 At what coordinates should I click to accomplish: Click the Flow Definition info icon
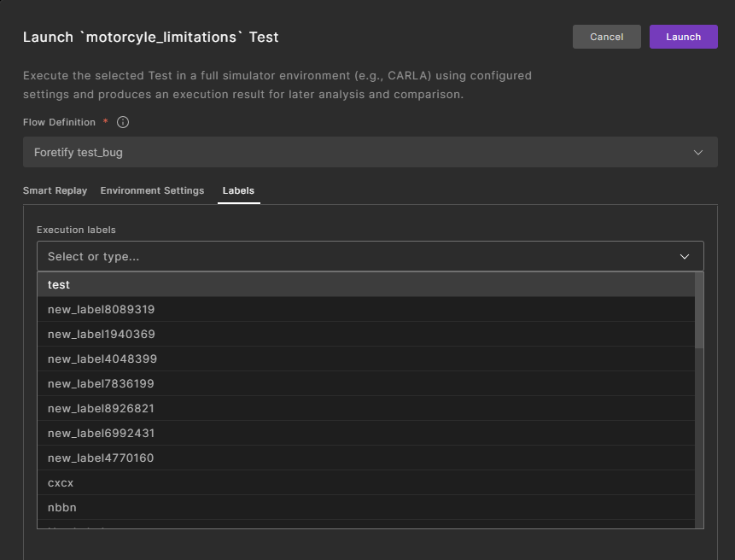click(x=123, y=122)
